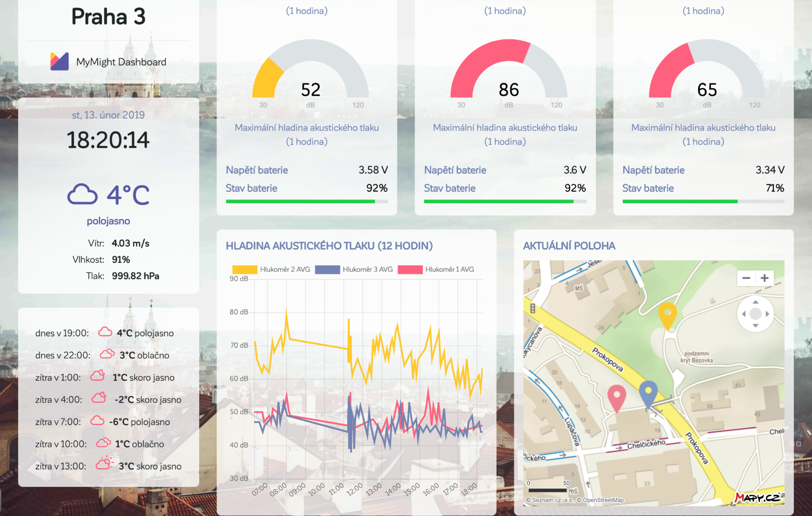Toggle Hlukoměr 2 AVG series in legend
812x516 pixels.
click(271, 269)
